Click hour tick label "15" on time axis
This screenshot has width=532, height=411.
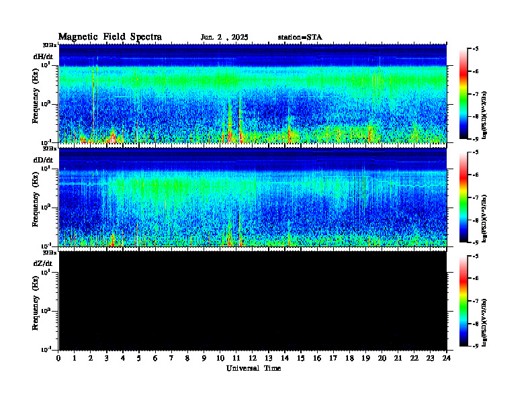click(301, 359)
